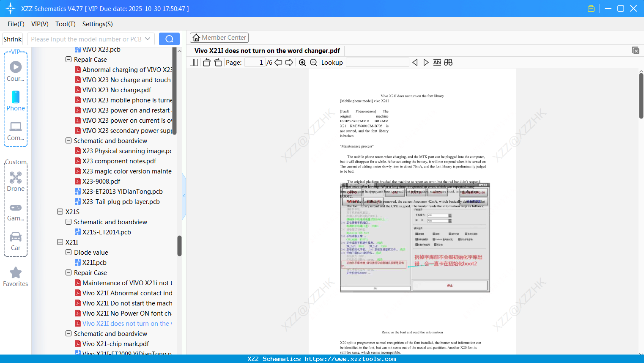Open the Computer category in the sidebar
Image resolution: width=644 pixels, height=363 pixels.
16,131
